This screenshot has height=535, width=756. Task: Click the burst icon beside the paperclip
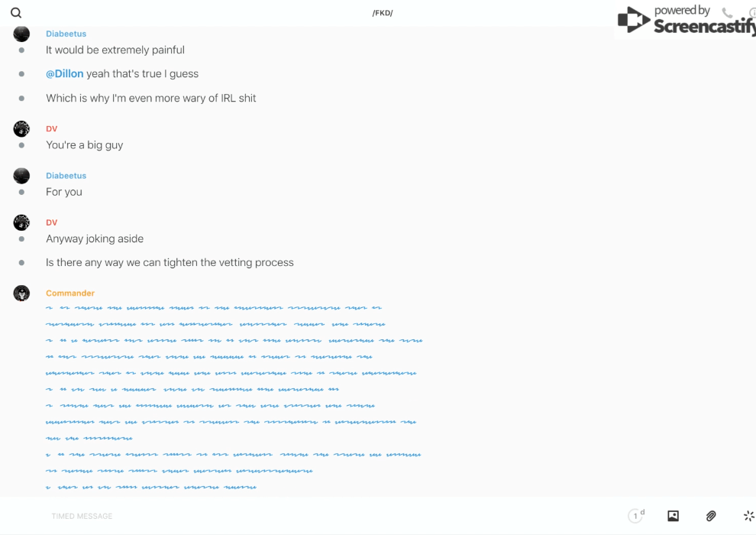[x=748, y=516]
